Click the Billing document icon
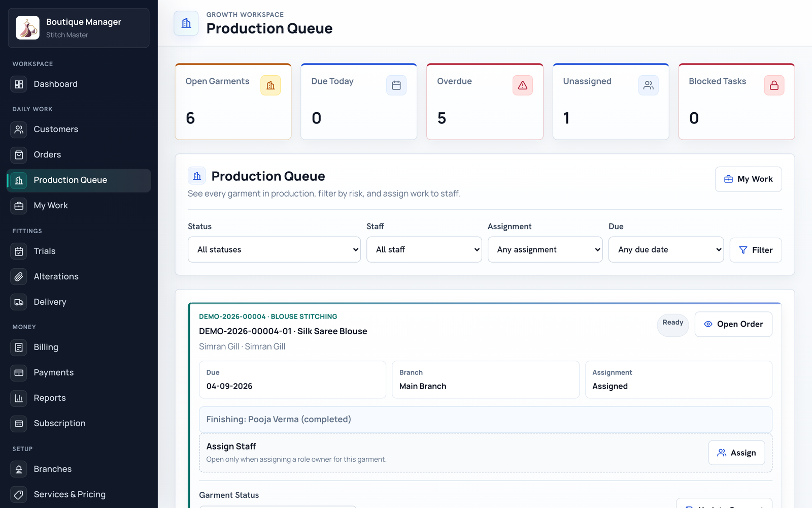 click(x=19, y=347)
